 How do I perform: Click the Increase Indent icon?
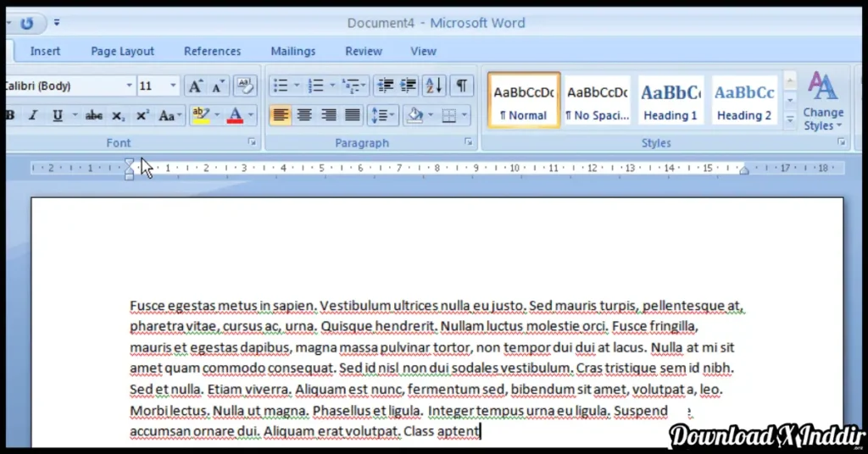(408, 86)
